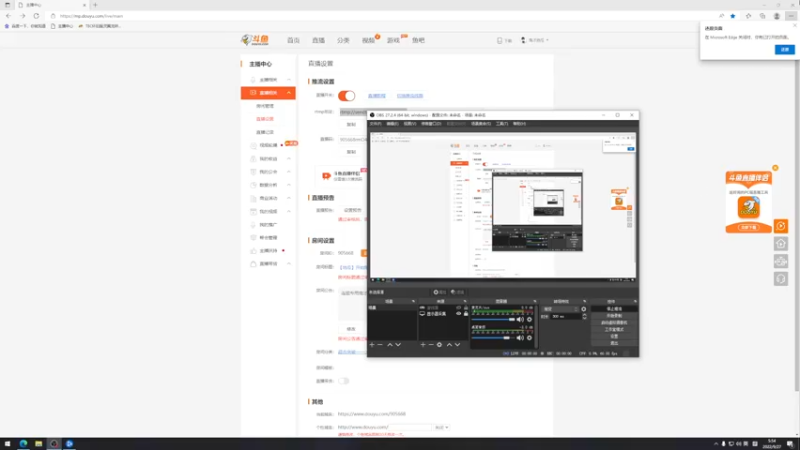Switch to OBS from the taskbar
The image size is (800, 450).
[x=54, y=444]
